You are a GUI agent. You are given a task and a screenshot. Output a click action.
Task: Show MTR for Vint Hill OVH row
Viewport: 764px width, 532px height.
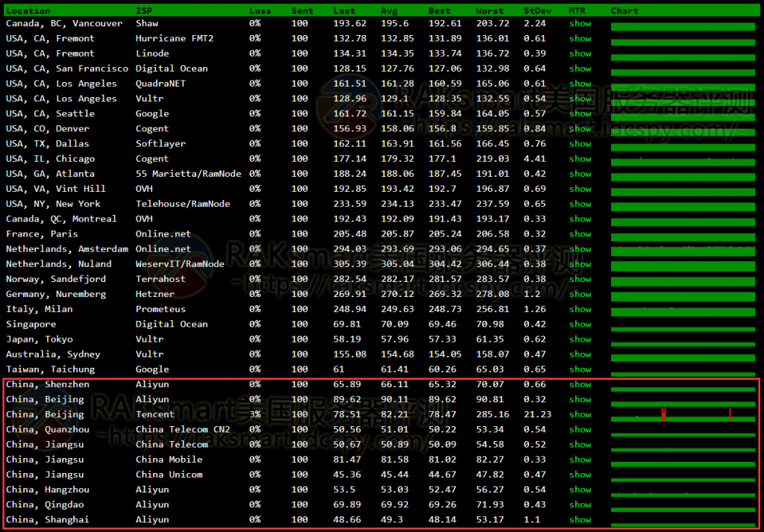coord(580,189)
